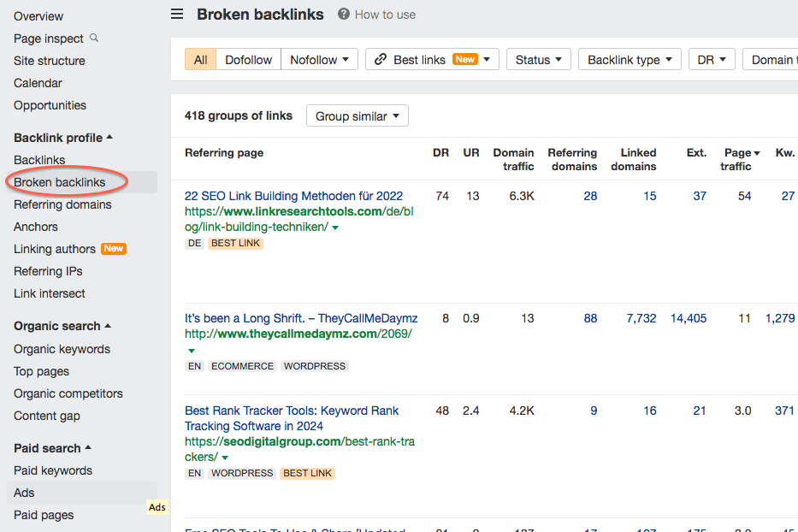The width and height of the screenshot is (798, 532).
Task: Open the Group similar dropdown
Action: point(357,115)
